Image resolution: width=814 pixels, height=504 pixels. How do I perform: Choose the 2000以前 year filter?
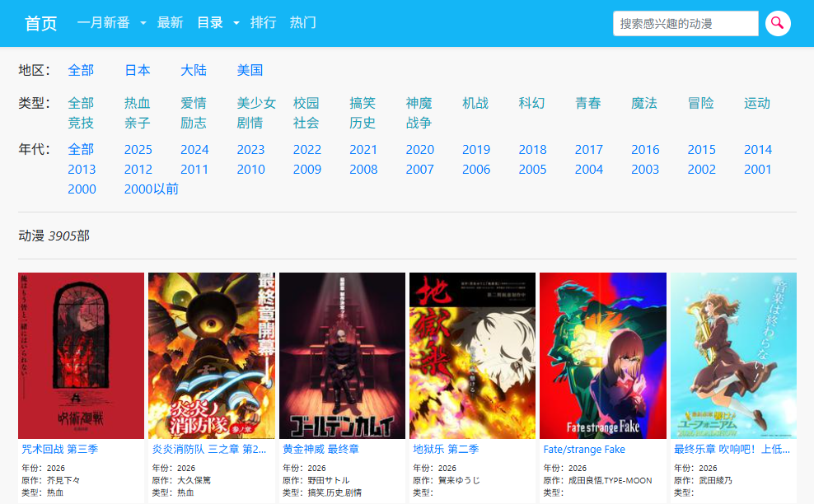point(151,189)
